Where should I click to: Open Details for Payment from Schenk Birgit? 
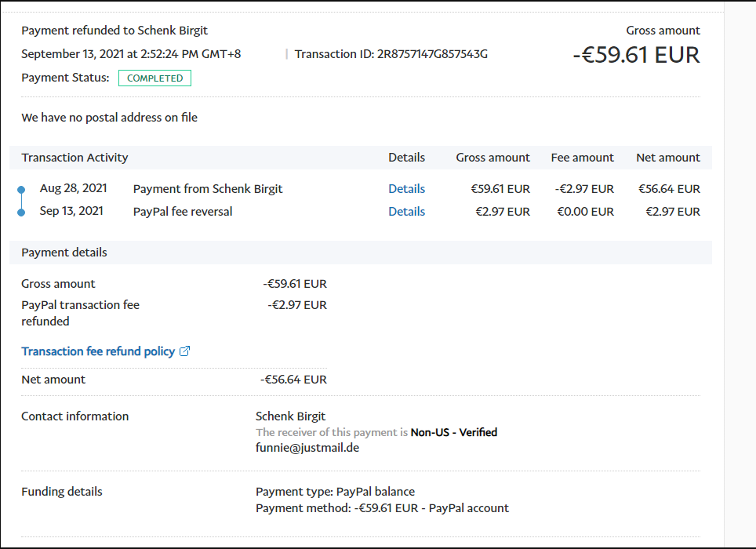(x=406, y=189)
